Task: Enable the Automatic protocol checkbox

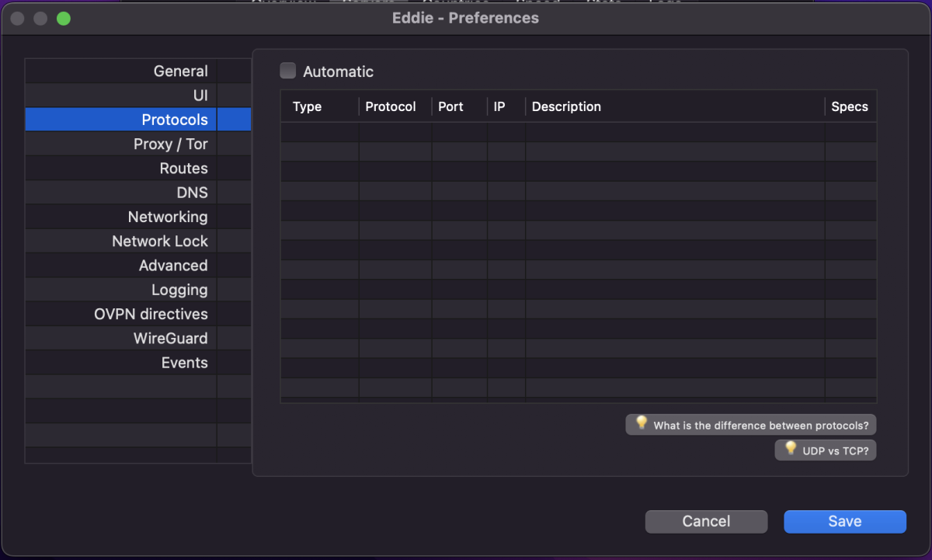Action: [288, 71]
